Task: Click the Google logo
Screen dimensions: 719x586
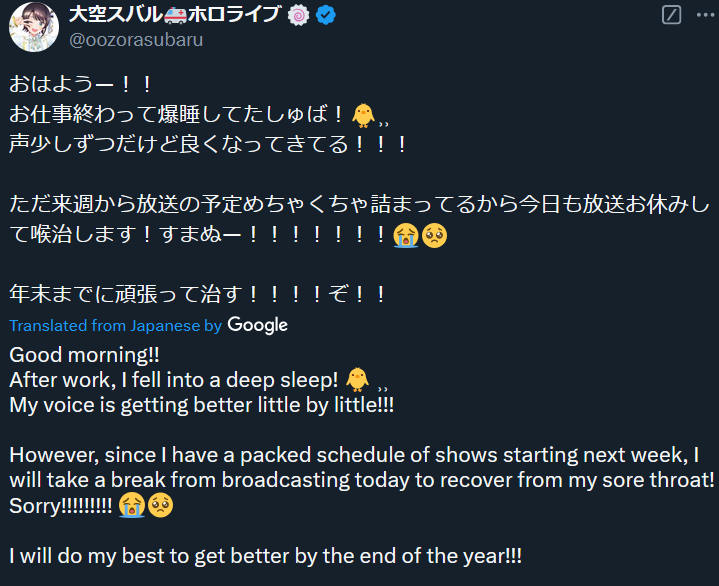Action: [x=258, y=325]
